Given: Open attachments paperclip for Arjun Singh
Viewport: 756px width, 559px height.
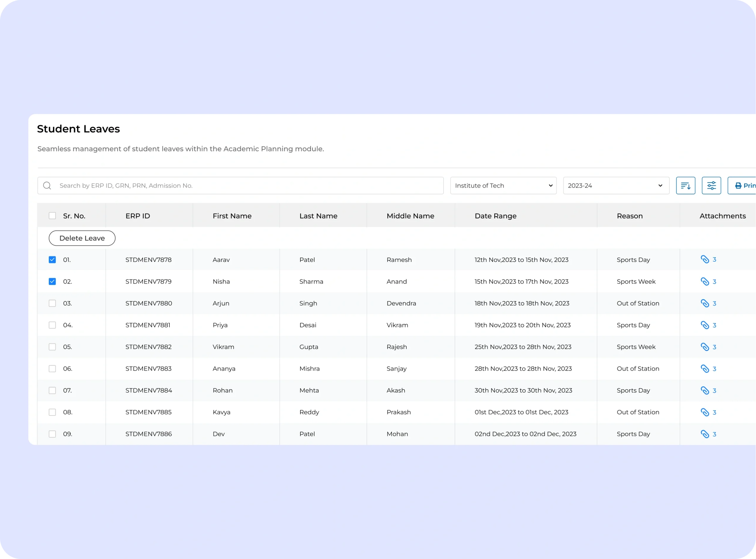Looking at the screenshot, I should (x=705, y=303).
